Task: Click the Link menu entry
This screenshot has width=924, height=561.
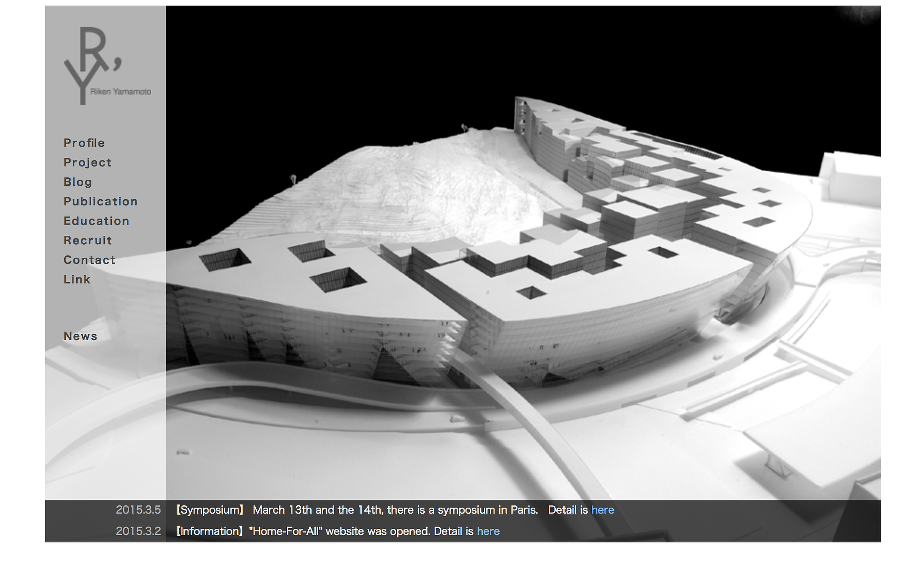Action: (77, 279)
